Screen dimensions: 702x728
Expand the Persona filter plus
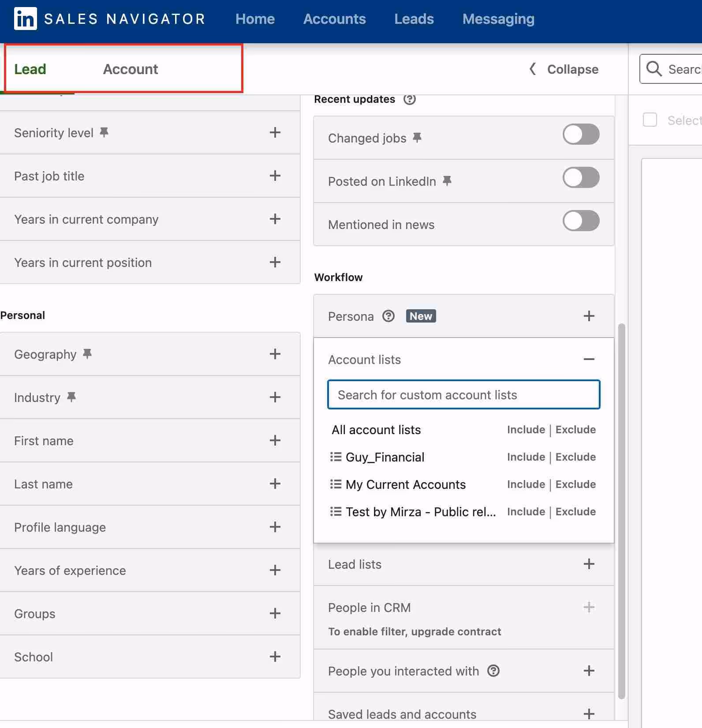[x=589, y=316]
